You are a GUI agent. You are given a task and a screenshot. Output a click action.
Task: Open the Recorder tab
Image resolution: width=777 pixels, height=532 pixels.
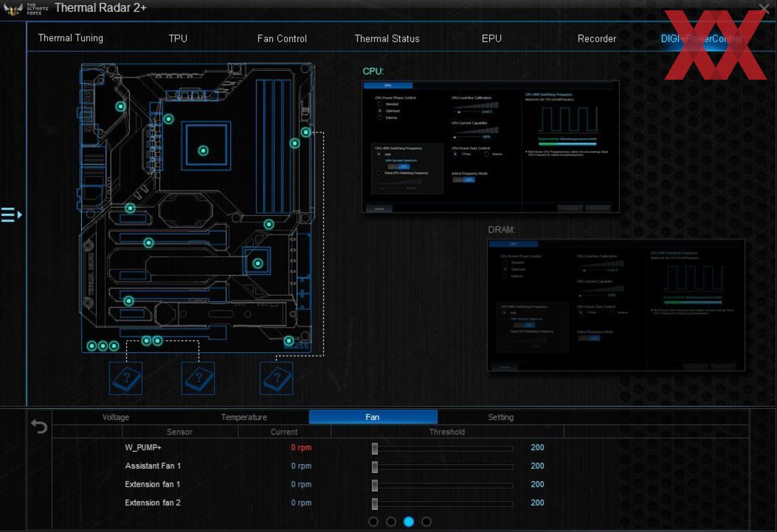click(x=596, y=38)
